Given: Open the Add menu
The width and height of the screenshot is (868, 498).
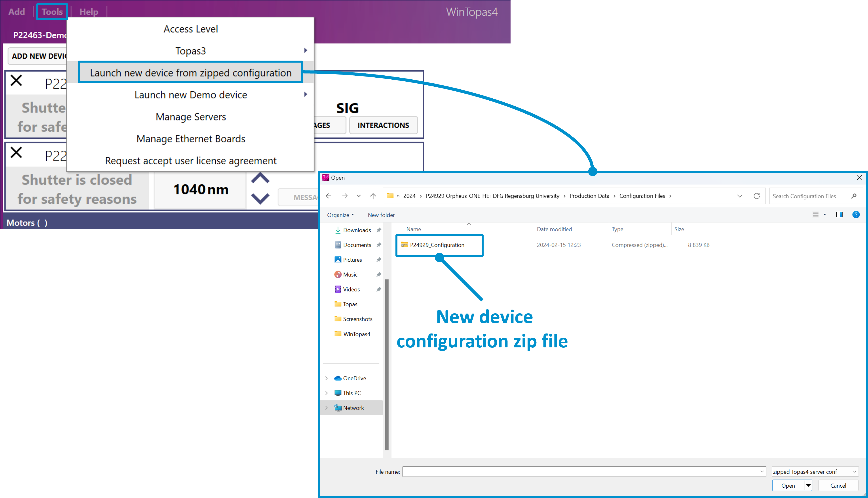Looking at the screenshot, I should point(16,12).
